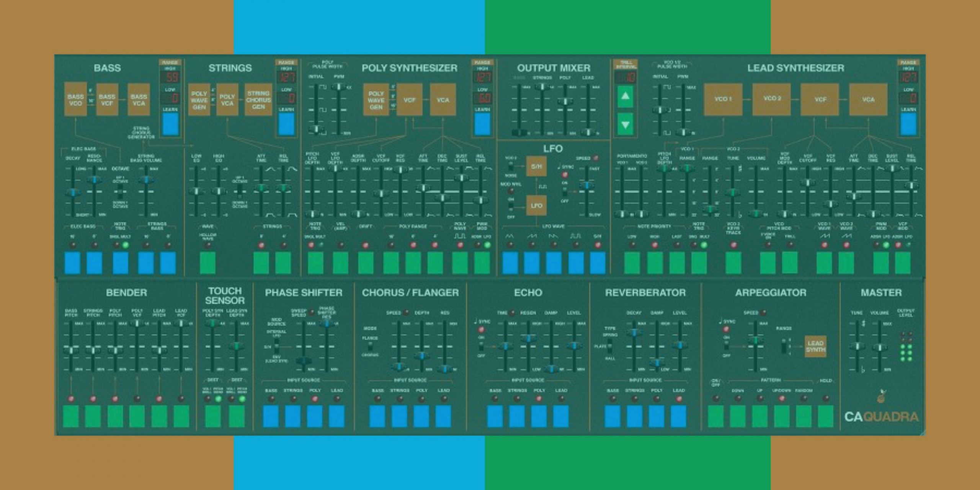This screenshot has width=980, height=490.
Task: Select the square LFO wave
Action: tap(576, 264)
